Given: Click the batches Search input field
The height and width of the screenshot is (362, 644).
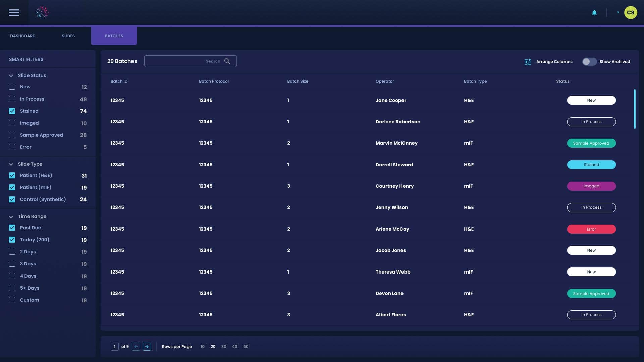Looking at the screenshot, I should tap(178, 61).
